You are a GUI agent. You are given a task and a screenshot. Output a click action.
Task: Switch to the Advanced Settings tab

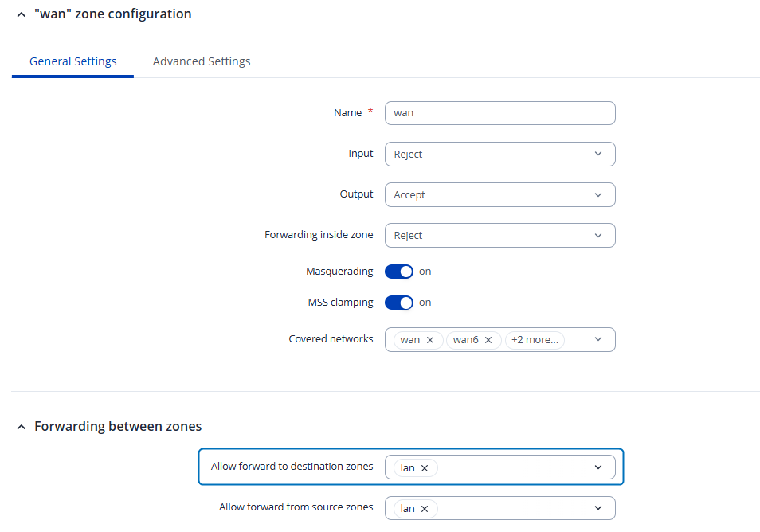point(202,61)
